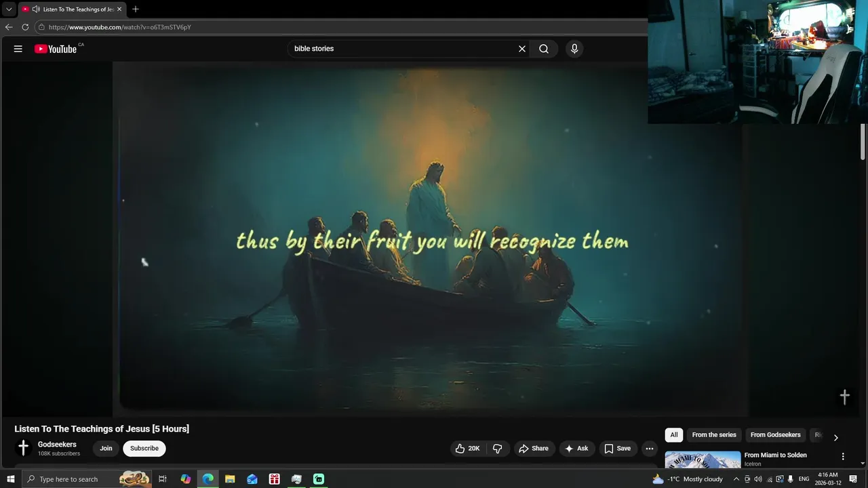The height and width of the screenshot is (488, 868).
Task: Open the Ask AI feature
Action: (577, 449)
